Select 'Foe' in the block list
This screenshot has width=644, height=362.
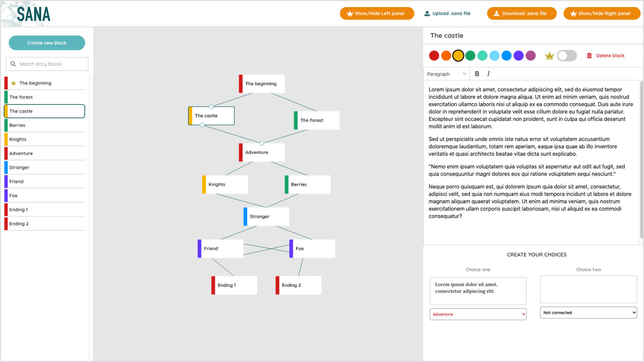click(44, 196)
